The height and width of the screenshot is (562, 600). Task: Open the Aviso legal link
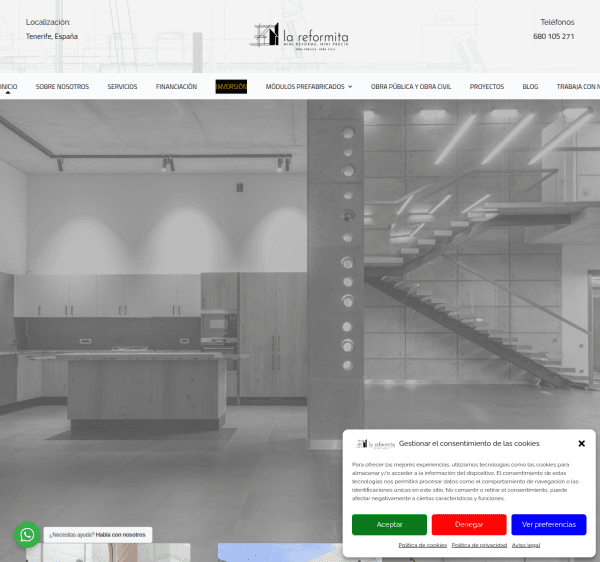tap(526, 545)
